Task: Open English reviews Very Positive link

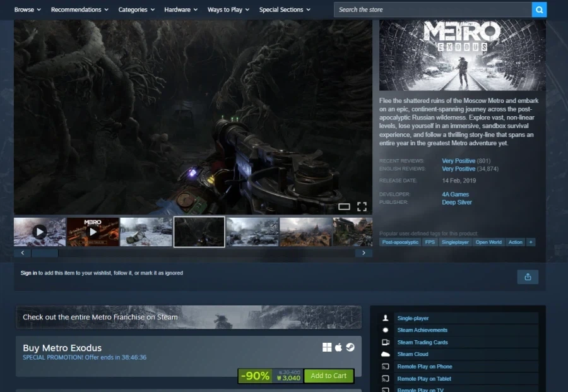Action: coord(459,169)
